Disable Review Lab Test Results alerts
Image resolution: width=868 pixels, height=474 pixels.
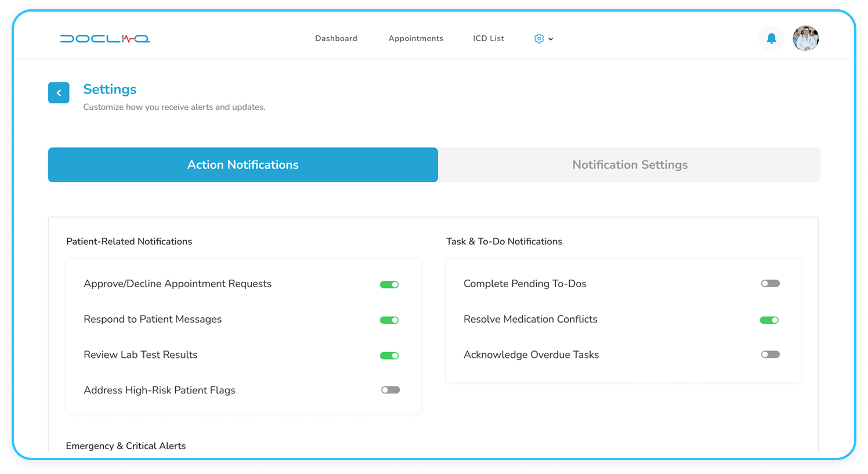coord(390,355)
